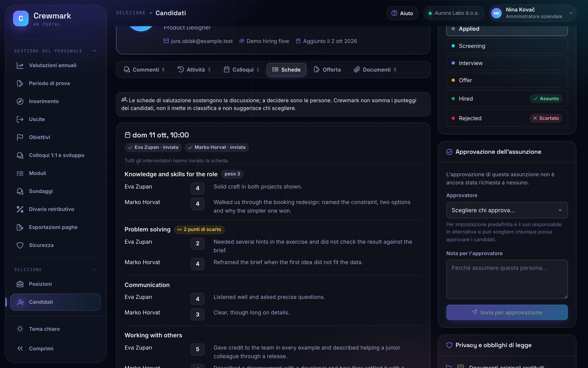Image resolution: width=588 pixels, height=368 pixels.
Task: Mark candidate as Assunto
Action: pos(546,98)
